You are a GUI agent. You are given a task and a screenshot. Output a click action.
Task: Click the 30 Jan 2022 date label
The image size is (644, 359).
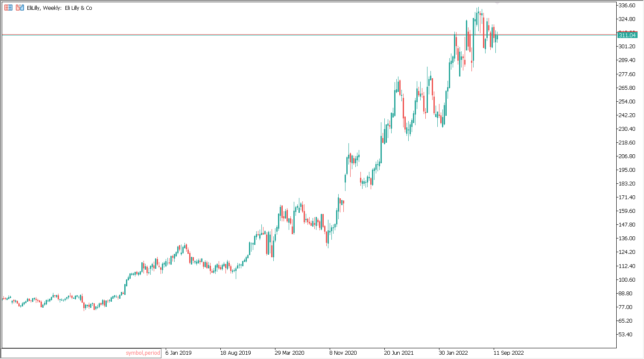(x=454, y=353)
